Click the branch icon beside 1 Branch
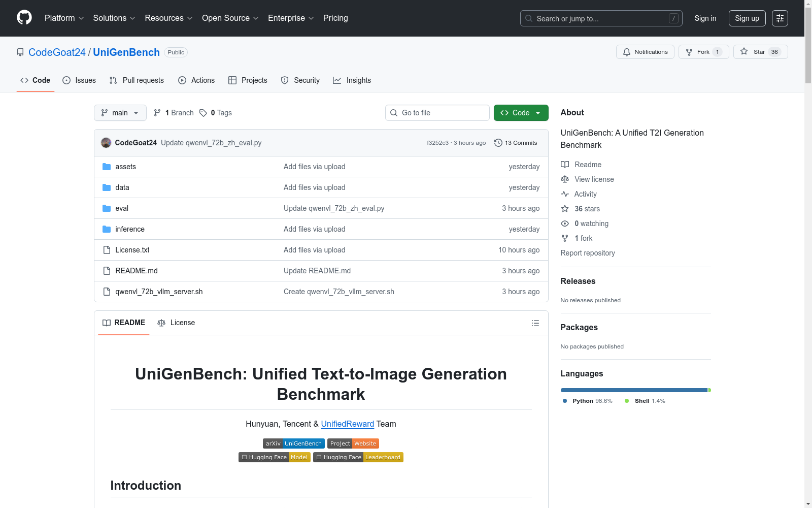Screen dimensions: 812x508 157,113
